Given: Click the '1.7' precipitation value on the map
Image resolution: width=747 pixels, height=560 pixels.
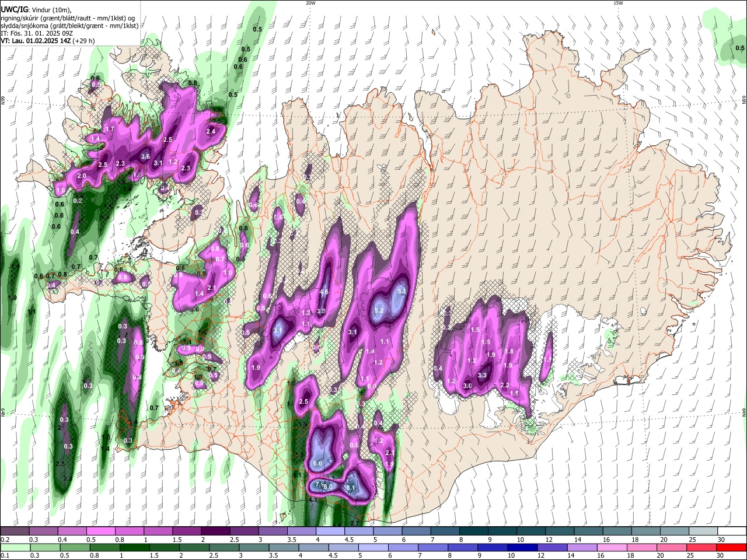Looking at the screenshot, I should [x=110, y=129].
